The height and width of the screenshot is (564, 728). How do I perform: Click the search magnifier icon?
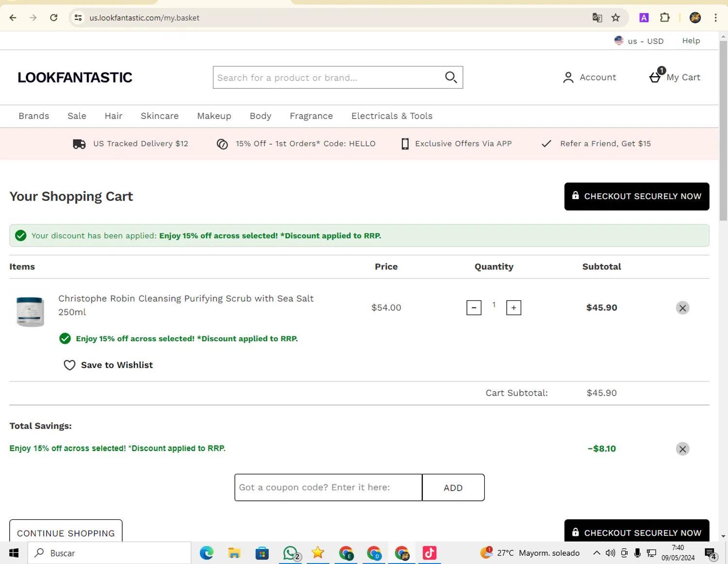pos(451,77)
